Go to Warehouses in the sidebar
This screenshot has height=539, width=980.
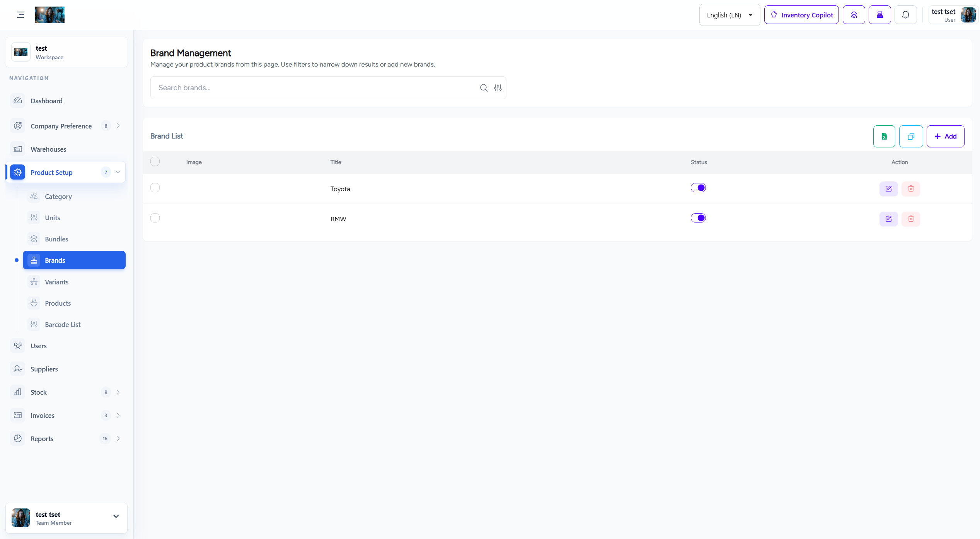point(66,149)
